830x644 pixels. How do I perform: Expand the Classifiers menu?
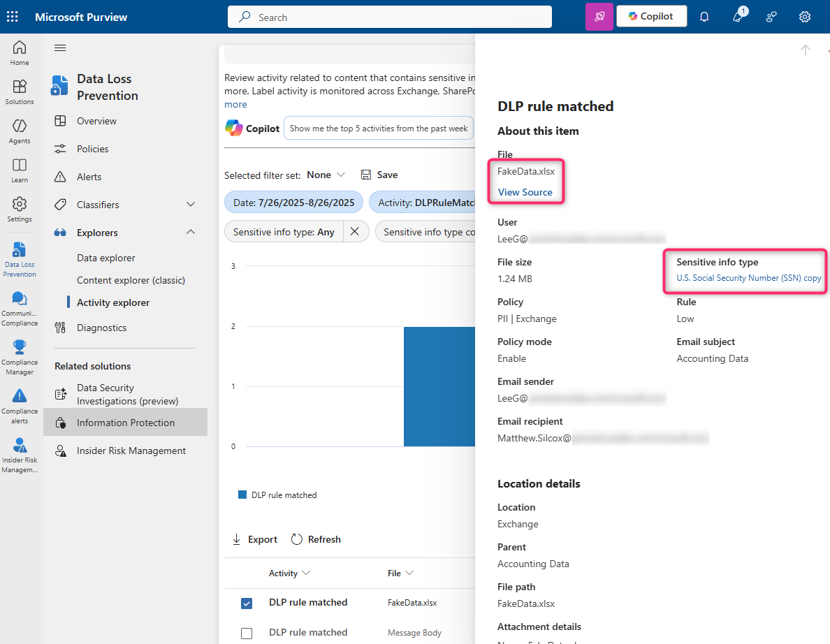pos(191,204)
